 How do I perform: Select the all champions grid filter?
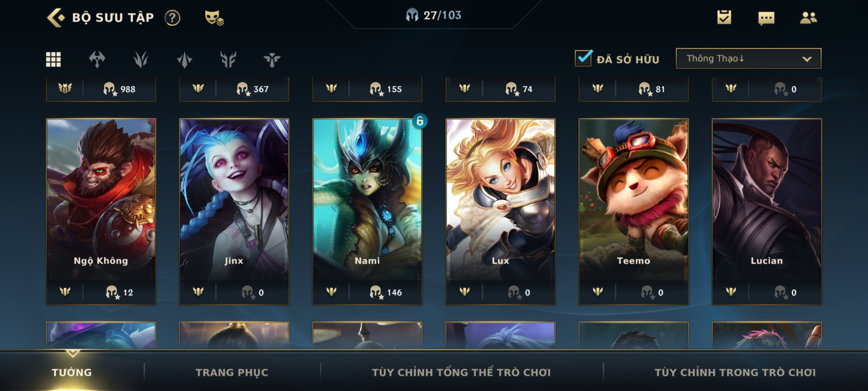tap(54, 59)
